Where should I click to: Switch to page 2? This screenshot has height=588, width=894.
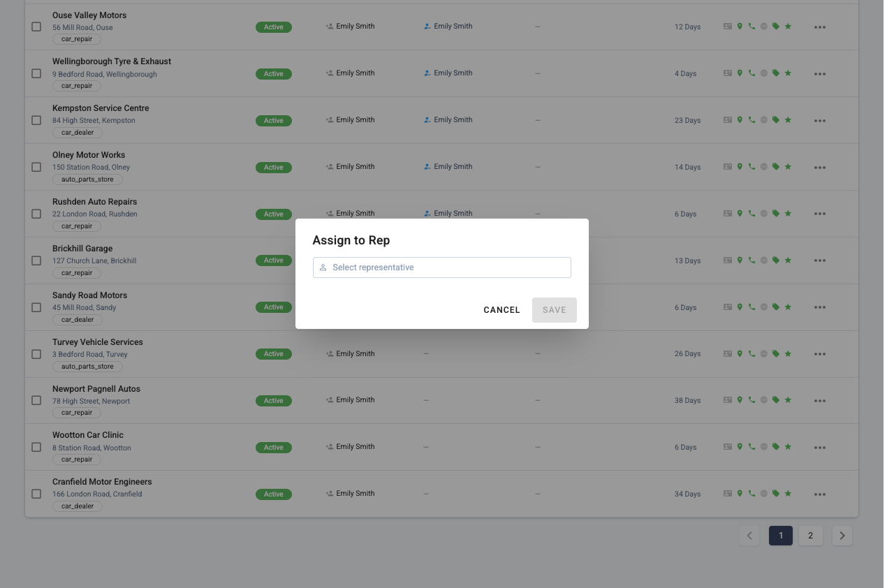coord(810,536)
